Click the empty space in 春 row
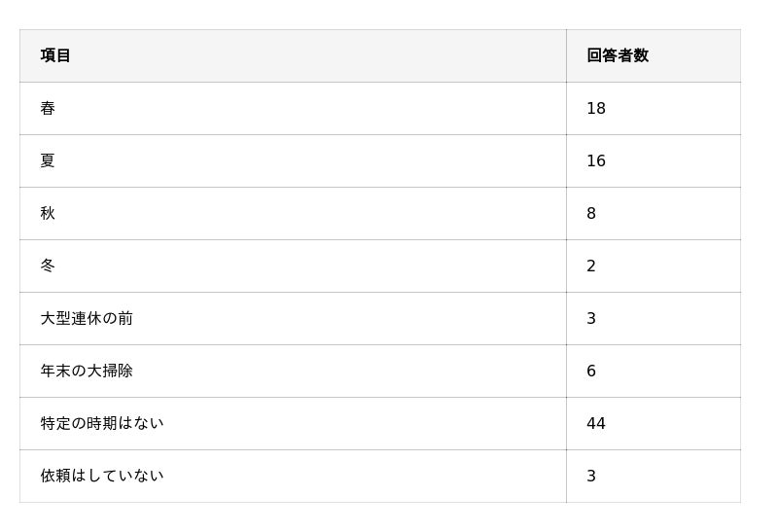Image resolution: width=778 pixels, height=532 pixels. pyautogui.click(x=311, y=108)
